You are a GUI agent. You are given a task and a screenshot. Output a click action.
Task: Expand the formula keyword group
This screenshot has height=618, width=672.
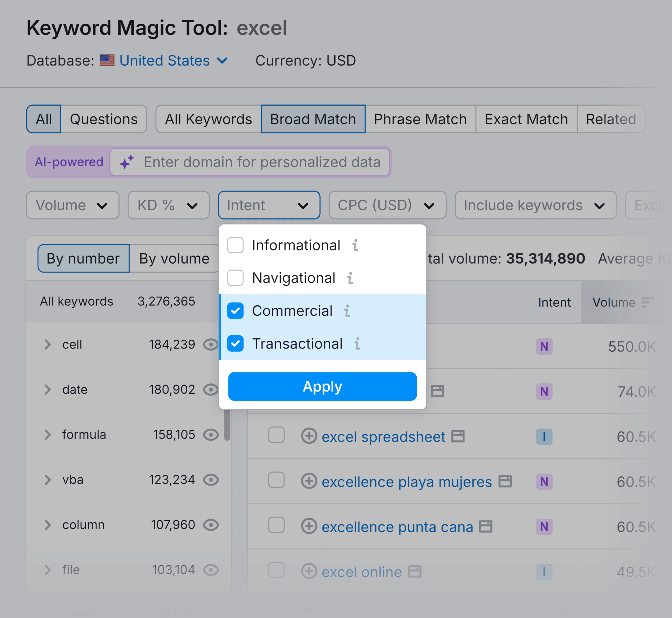click(48, 435)
